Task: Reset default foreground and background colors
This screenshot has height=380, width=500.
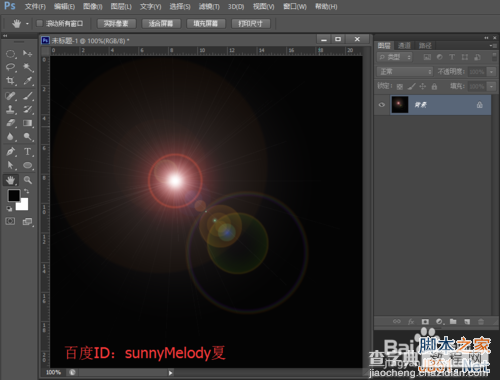Action: tap(9, 209)
